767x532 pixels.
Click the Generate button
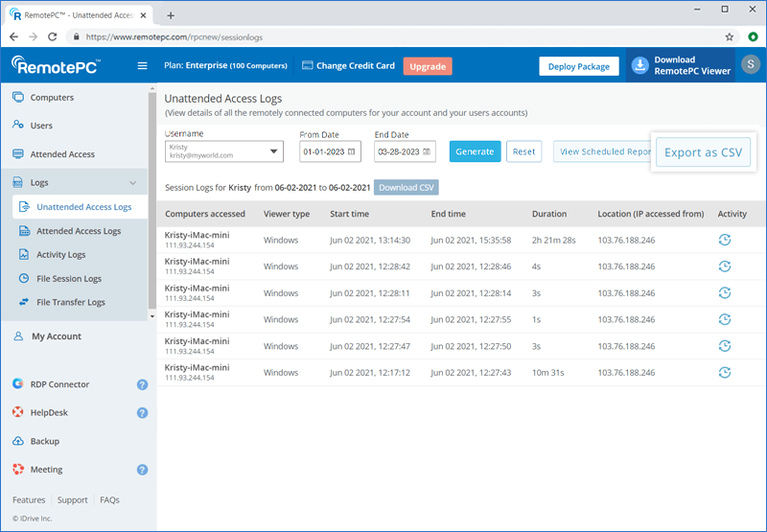(x=475, y=151)
